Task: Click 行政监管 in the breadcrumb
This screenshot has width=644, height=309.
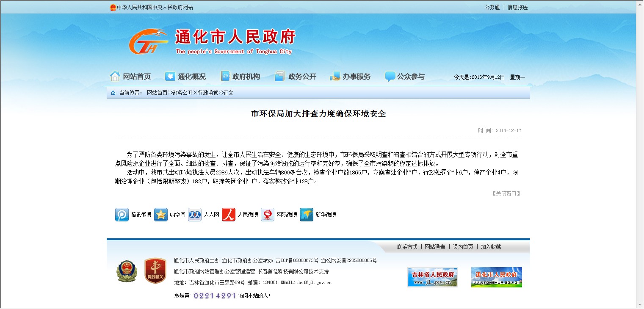Action: point(208,93)
